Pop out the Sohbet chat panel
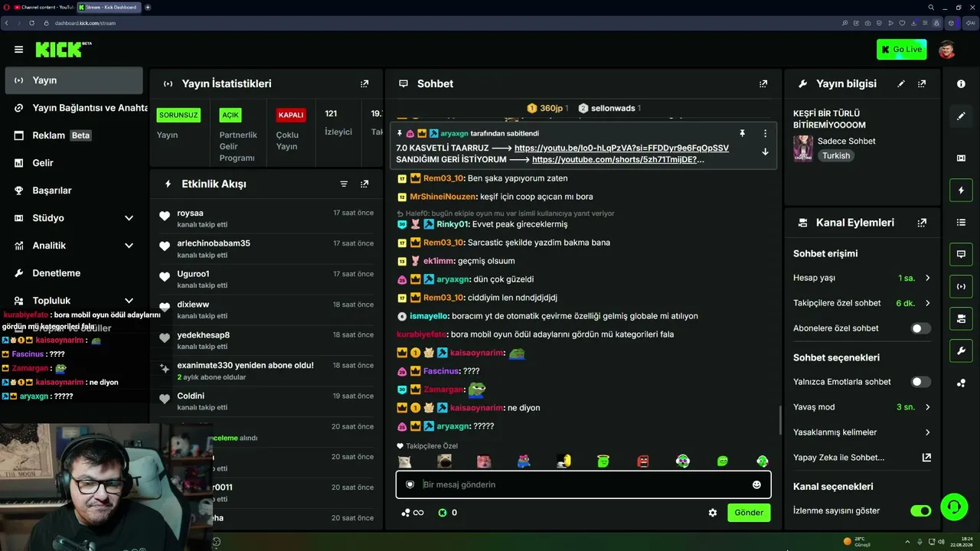The height and width of the screenshot is (551, 980). (763, 83)
